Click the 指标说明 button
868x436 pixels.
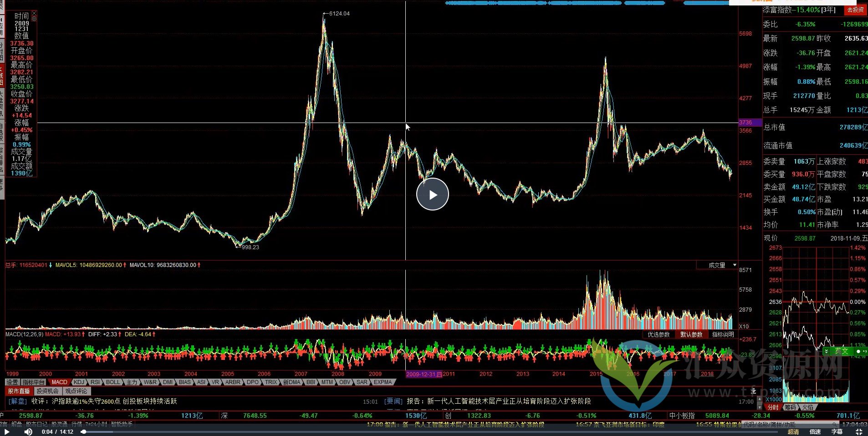tap(723, 334)
